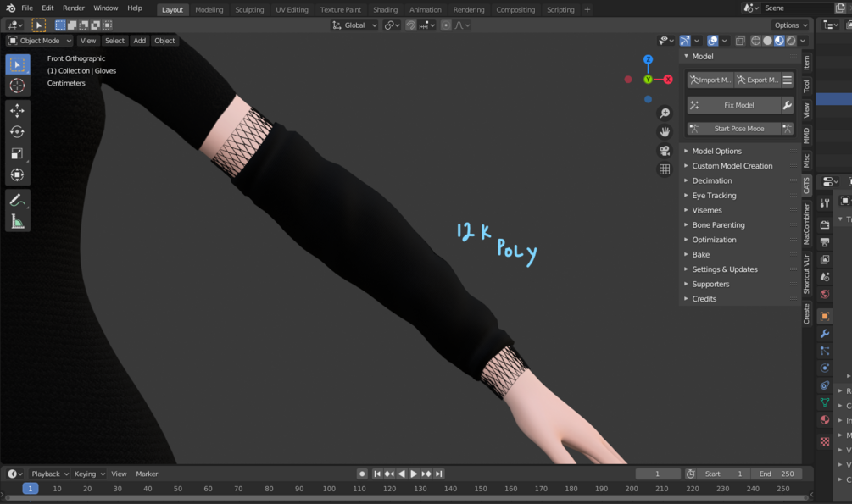The height and width of the screenshot is (504, 852).
Task: Click the red X axis gizmo circle
Action: [x=668, y=80]
